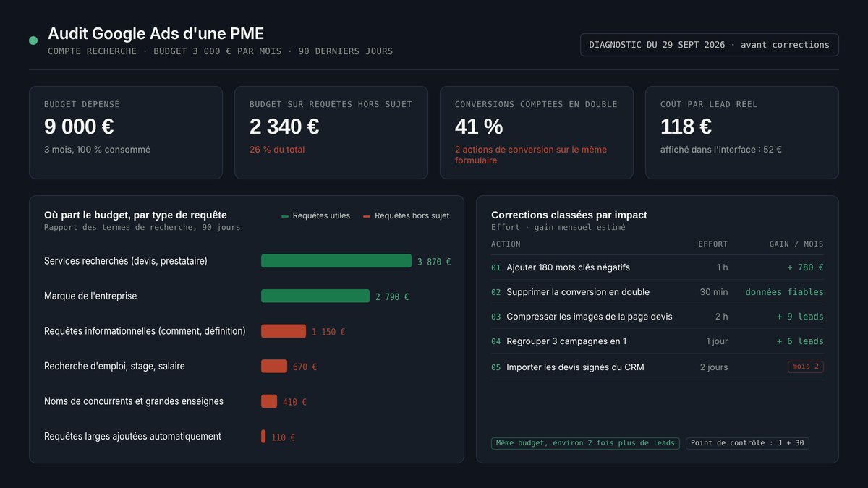868x488 pixels.
Task: Select the '9 000 €' budget dépensé value
Action: pyautogui.click(x=79, y=127)
